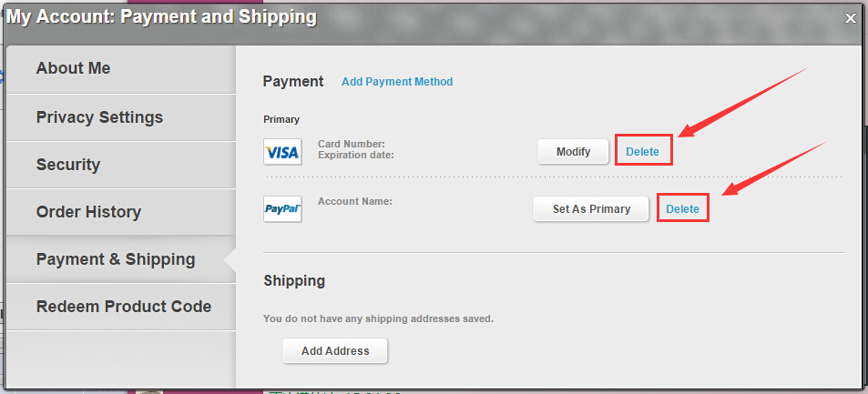
Task: Click the Add Payment Method link
Action: (x=397, y=82)
